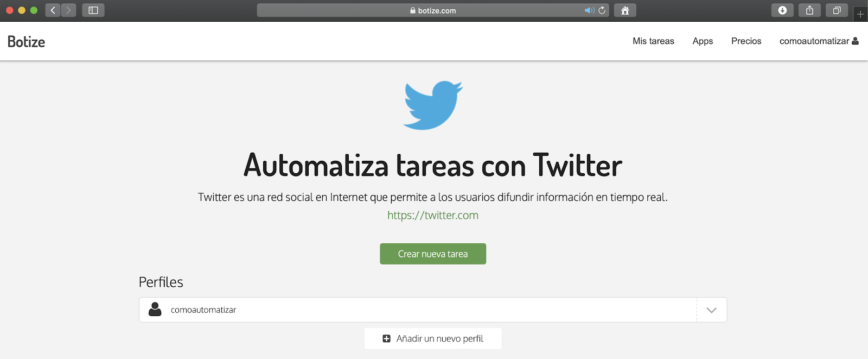Click the Botize logo
Screen dimensions: 868x359
pos(26,42)
